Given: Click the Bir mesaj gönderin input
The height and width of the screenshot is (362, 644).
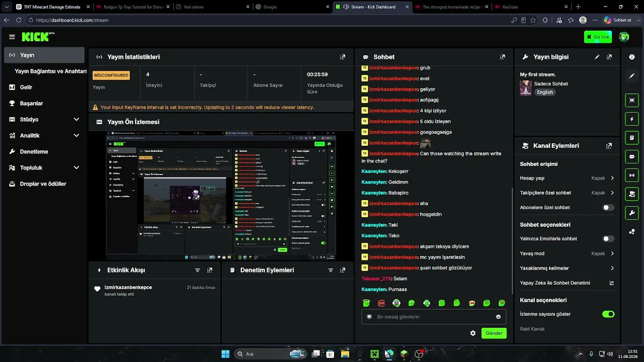Looking at the screenshot, I should click(434, 317).
